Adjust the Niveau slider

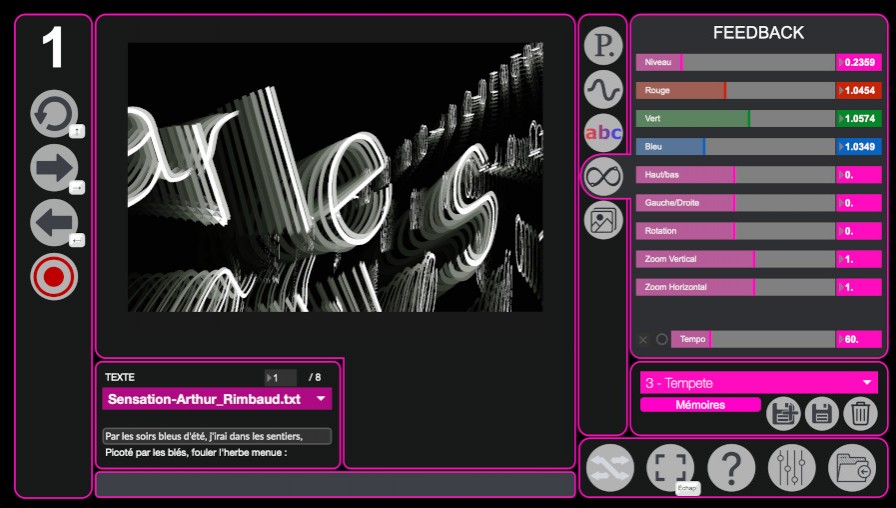[735, 62]
